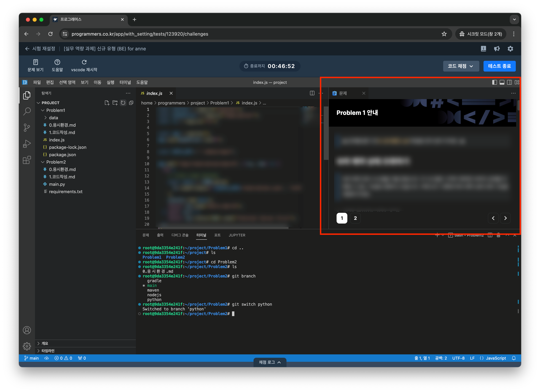
Task: Open the 터미널 menu in menu bar
Action: [125, 82]
